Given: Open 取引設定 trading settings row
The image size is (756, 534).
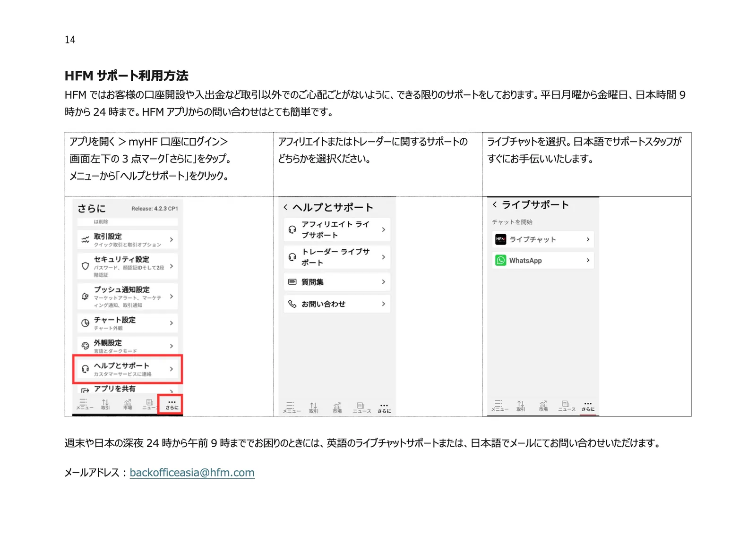Looking at the screenshot, I should click(128, 240).
